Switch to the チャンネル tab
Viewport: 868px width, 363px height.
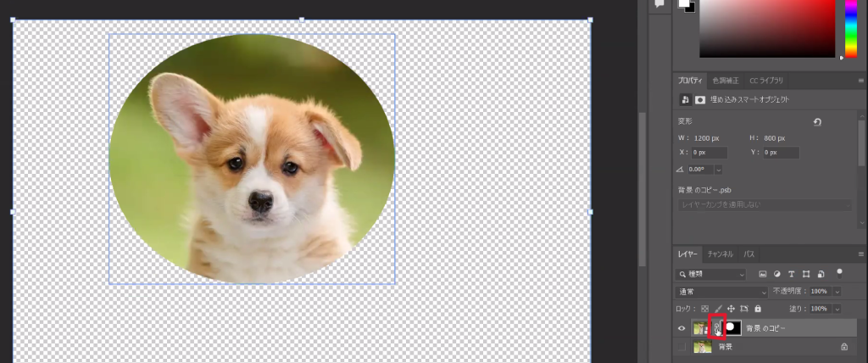pyautogui.click(x=721, y=254)
